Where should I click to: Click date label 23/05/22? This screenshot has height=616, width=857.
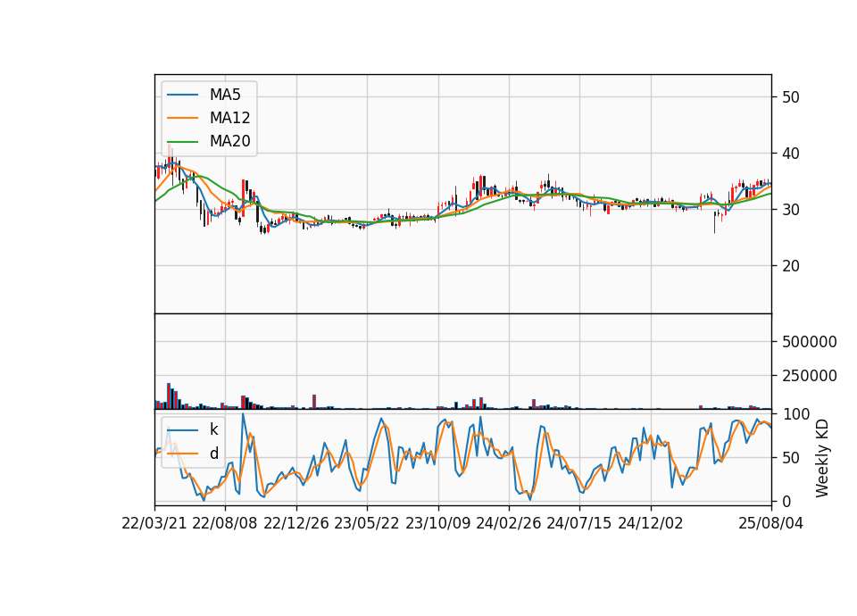[367, 523]
